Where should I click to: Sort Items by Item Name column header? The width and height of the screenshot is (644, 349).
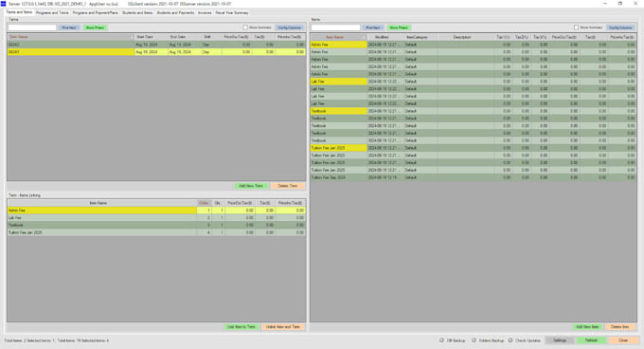338,37
